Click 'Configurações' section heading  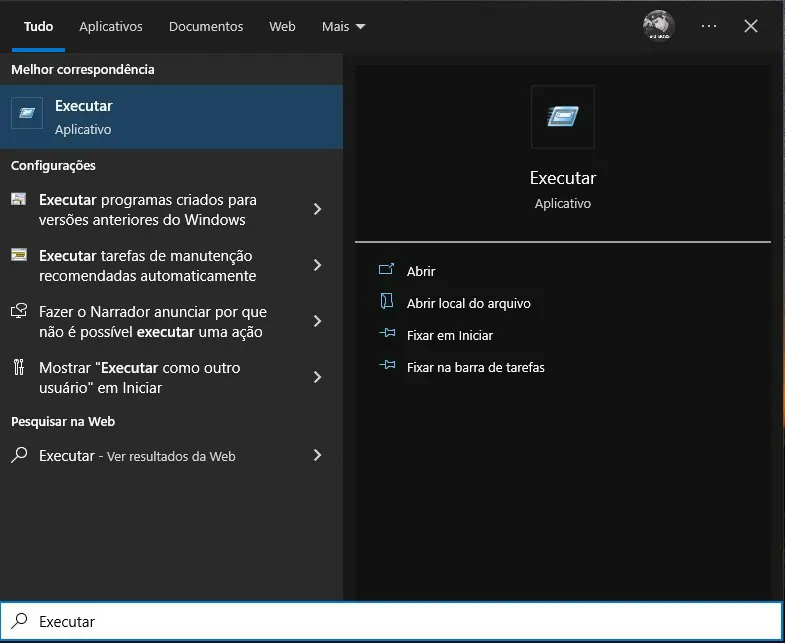tap(53, 165)
